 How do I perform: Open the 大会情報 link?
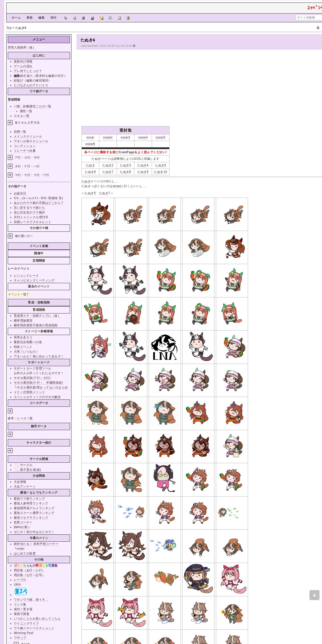point(20,482)
